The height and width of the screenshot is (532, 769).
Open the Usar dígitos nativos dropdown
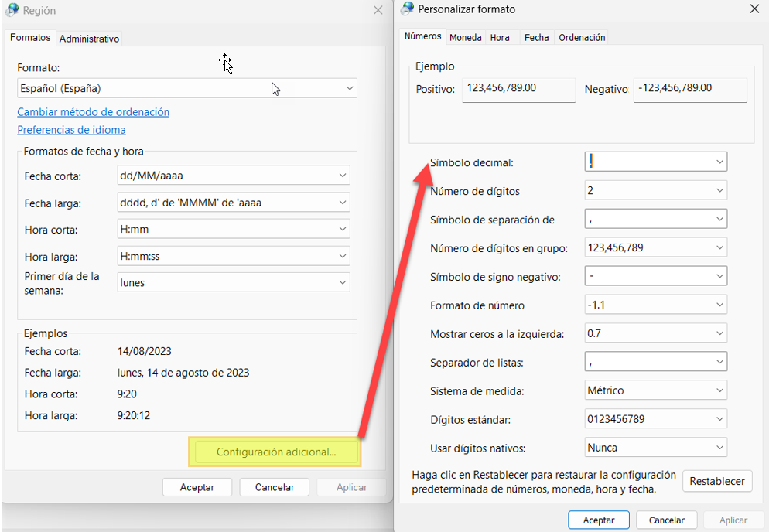719,448
